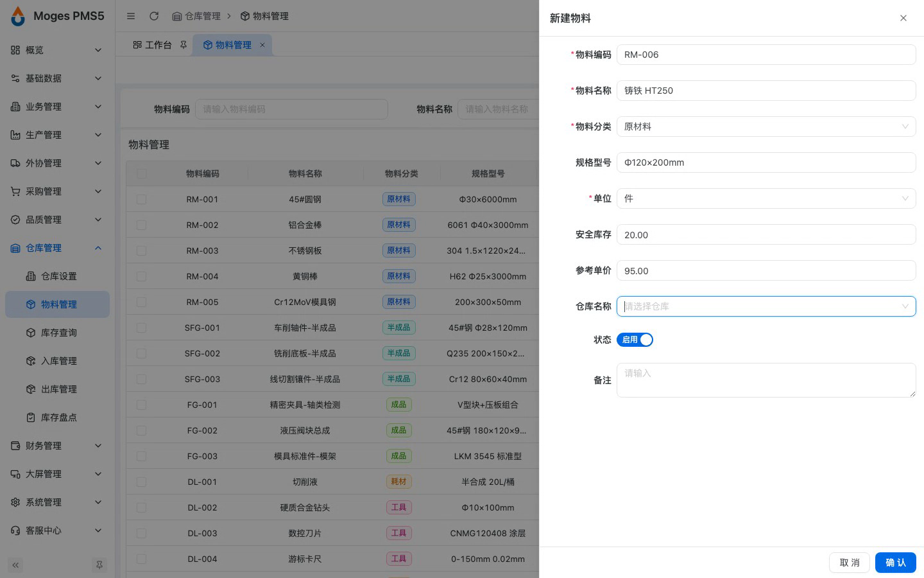
Task: Click the 外协管理 truck icon
Action: coord(15,163)
